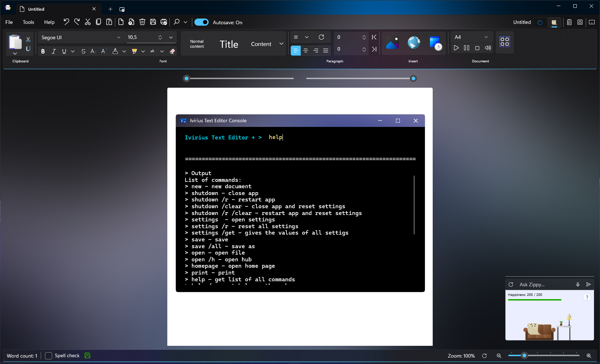The height and width of the screenshot is (364, 600).
Task: Enable Spell check
Action: (49, 355)
